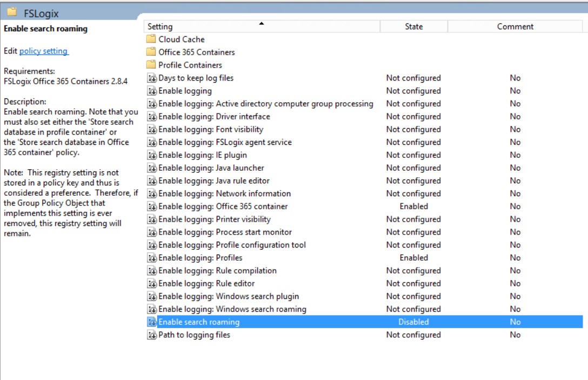Sort by the State column header
The height and width of the screenshot is (380, 588).
coord(413,26)
